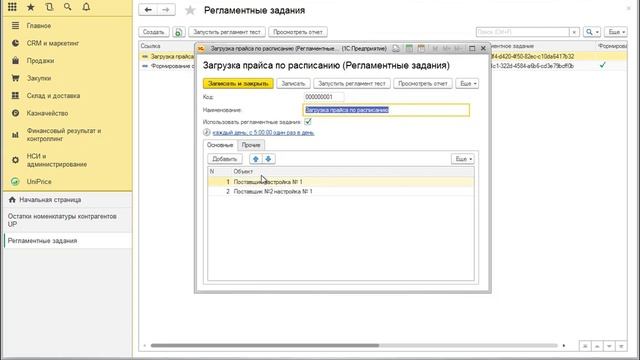Open Еще menu in list toolbar
Image resolution: width=640 pixels, height=360 pixels.
tap(616, 32)
